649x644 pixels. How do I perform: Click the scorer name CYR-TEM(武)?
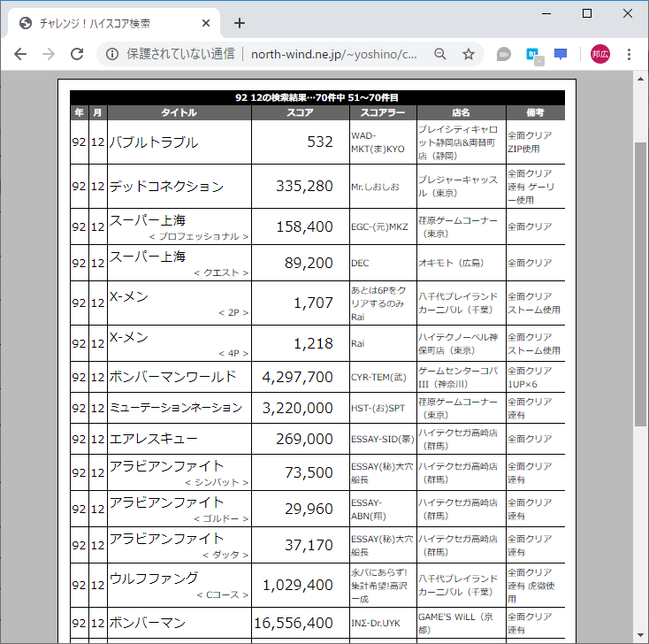(x=378, y=378)
